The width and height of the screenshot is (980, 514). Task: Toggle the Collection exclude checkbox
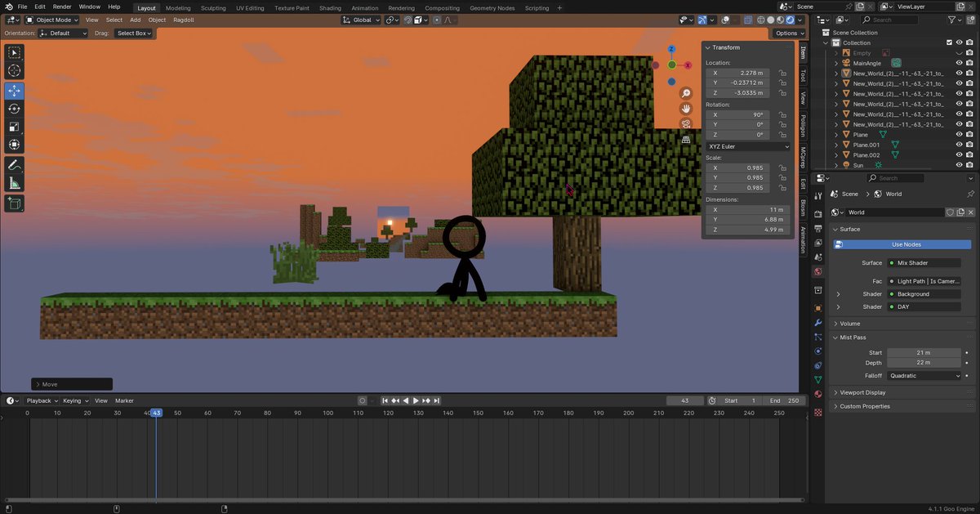click(949, 42)
